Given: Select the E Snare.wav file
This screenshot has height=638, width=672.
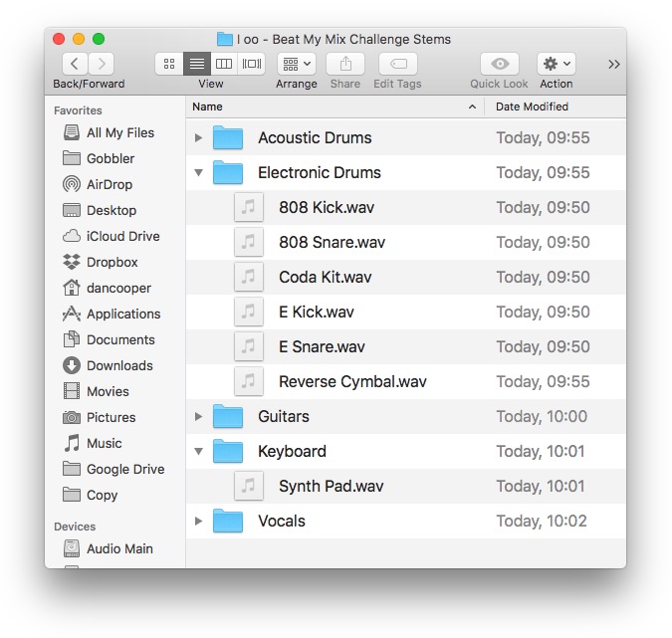Looking at the screenshot, I should (406, 346).
